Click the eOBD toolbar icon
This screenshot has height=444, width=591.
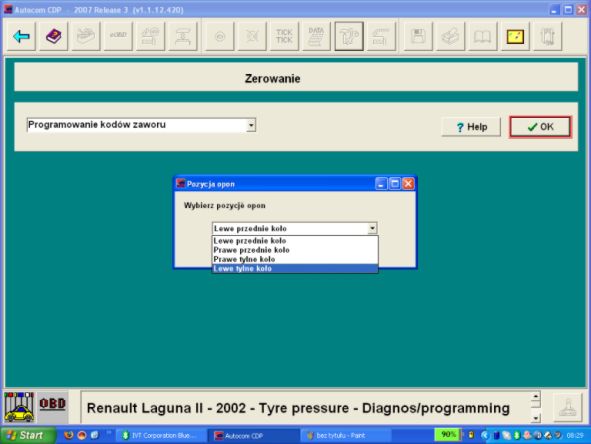pos(118,37)
